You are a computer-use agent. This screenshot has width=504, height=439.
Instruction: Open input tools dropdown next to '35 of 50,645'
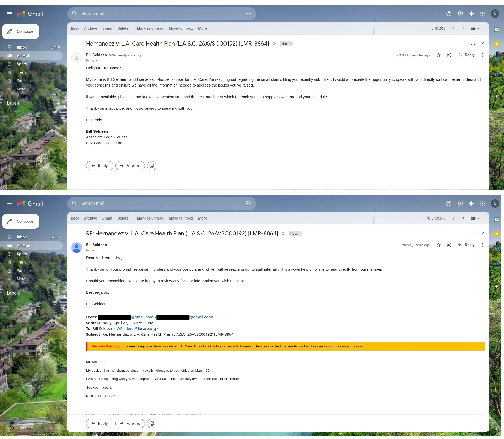click(478, 218)
